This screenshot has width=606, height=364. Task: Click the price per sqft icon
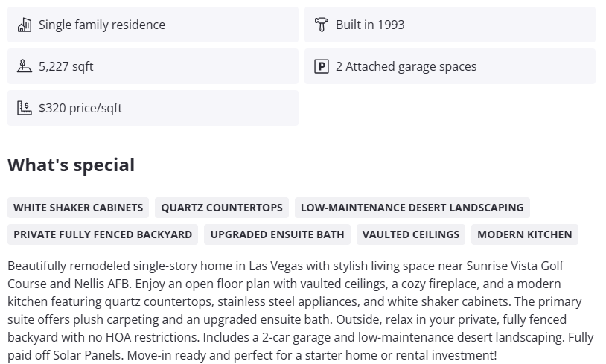tap(24, 108)
